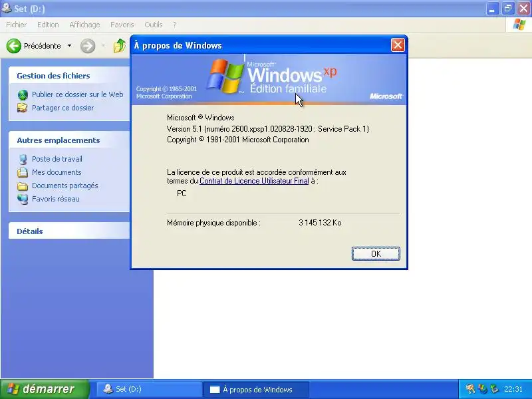Image resolution: width=532 pixels, height=399 pixels.
Task: Collapse the Gestion des fichiers panel header
Action: pos(69,76)
